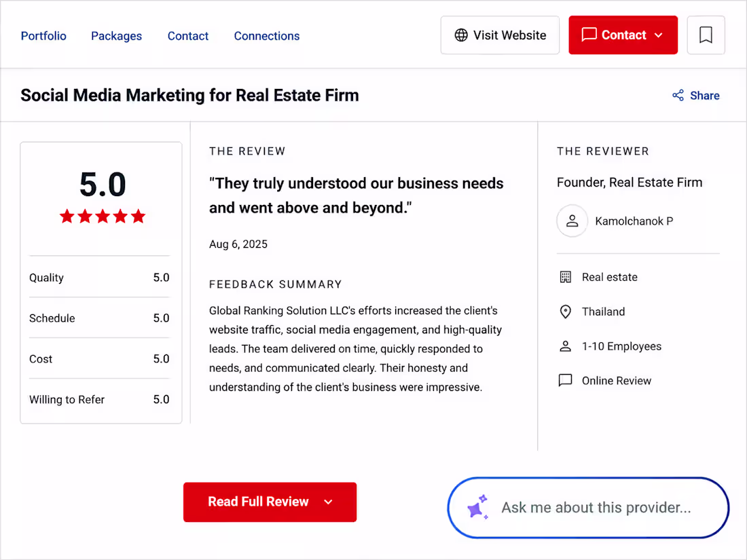Click the overall 5.0 score
Image resolution: width=747 pixels, height=560 pixels.
pyautogui.click(x=103, y=185)
